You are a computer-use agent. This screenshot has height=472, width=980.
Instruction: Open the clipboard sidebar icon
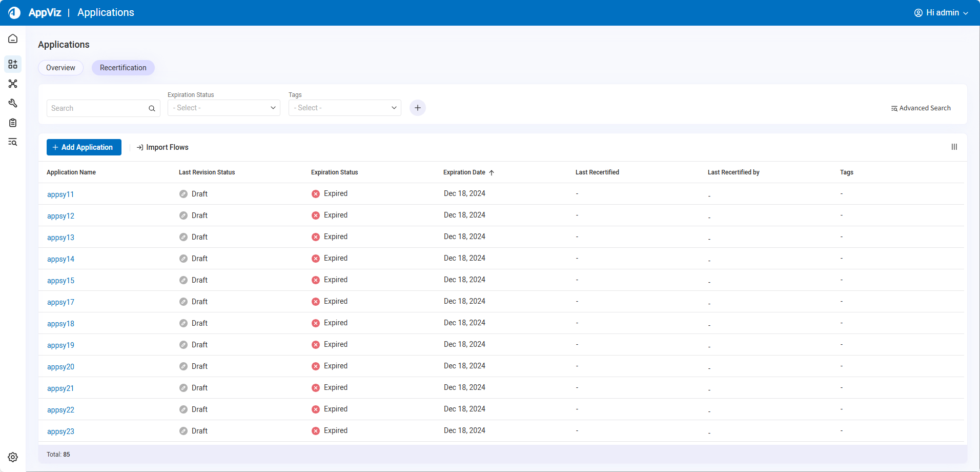point(13,123)
